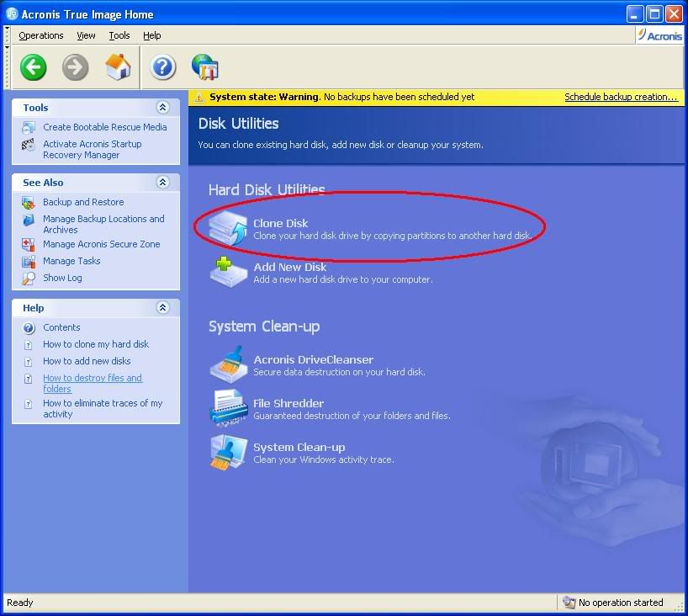688x616 pixels.
Task: Click the Acronis DriveCleanser brush icon
Action: pos(228,364)
